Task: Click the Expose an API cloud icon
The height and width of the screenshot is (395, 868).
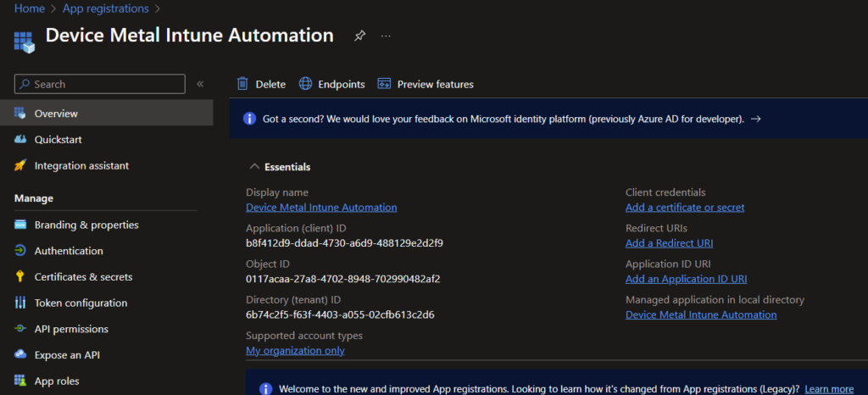Action: tap(20, 354)
